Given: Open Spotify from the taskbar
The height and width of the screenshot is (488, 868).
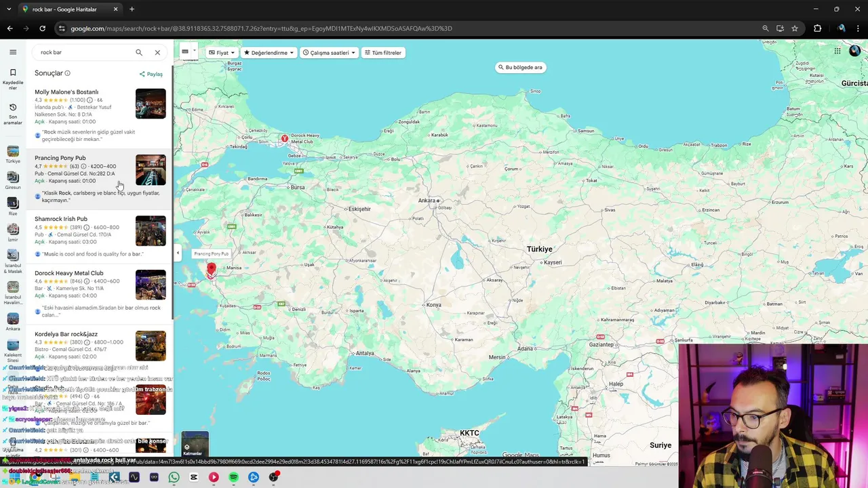Looking at the screenshot, I should pyautogui.click(x=233, y=477).
